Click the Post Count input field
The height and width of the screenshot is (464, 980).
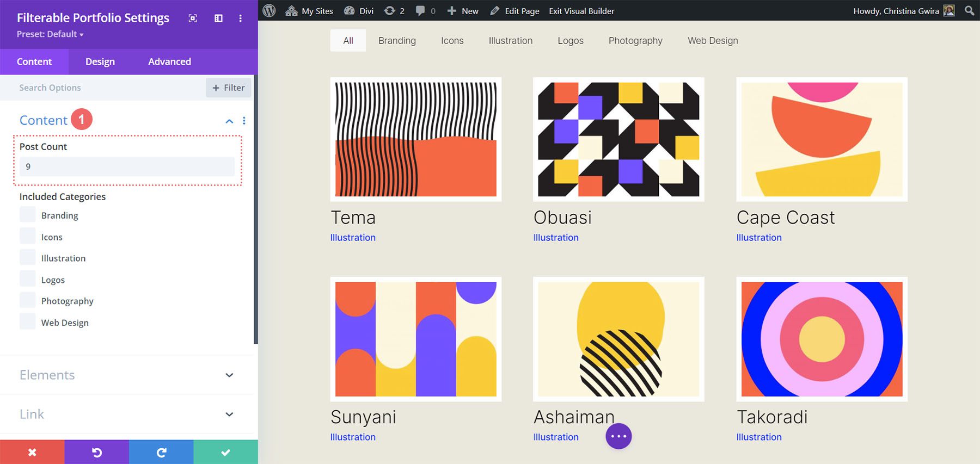pyautogui.click(x=127, y=166)
